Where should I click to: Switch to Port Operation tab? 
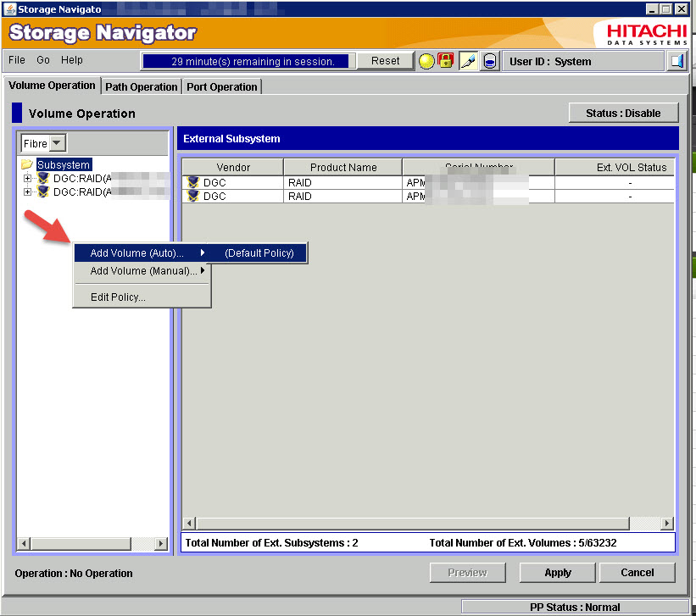(x=222, y=87)
